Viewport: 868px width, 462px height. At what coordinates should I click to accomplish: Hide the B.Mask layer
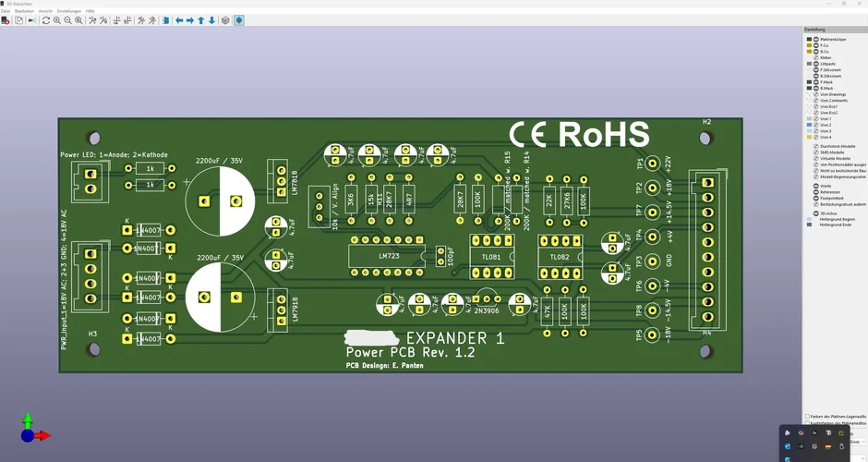[816, 88]
